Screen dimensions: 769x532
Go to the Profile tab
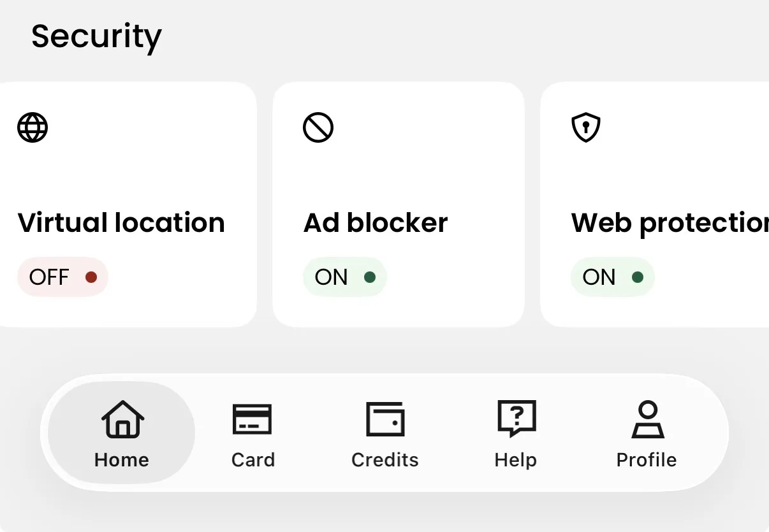647,433
